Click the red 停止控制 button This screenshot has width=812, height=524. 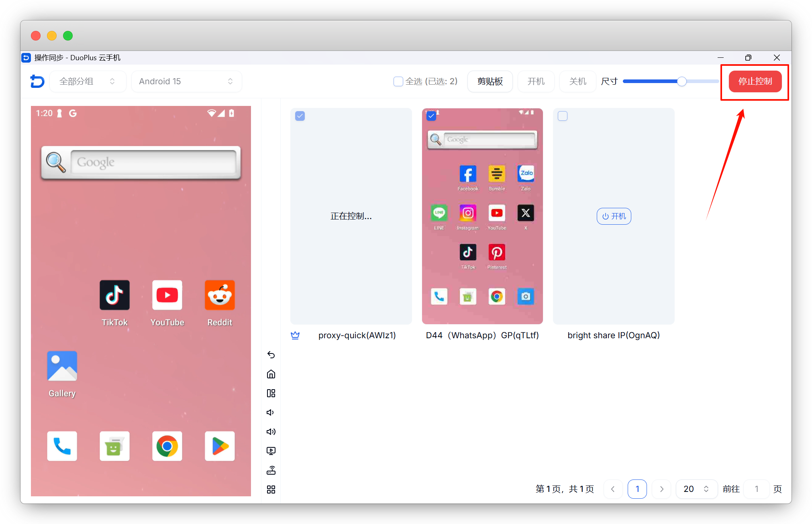[755, 81]
